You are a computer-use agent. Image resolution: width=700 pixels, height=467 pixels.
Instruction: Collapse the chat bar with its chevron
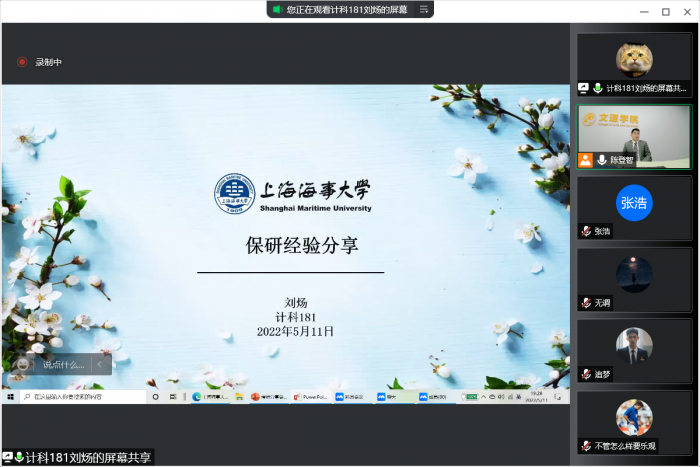pos(100,365)
